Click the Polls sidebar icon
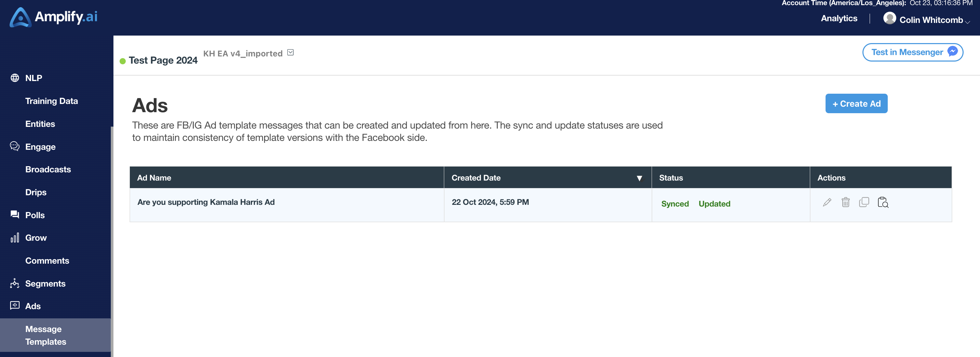 pyautogui.click(x=15, y=215)
